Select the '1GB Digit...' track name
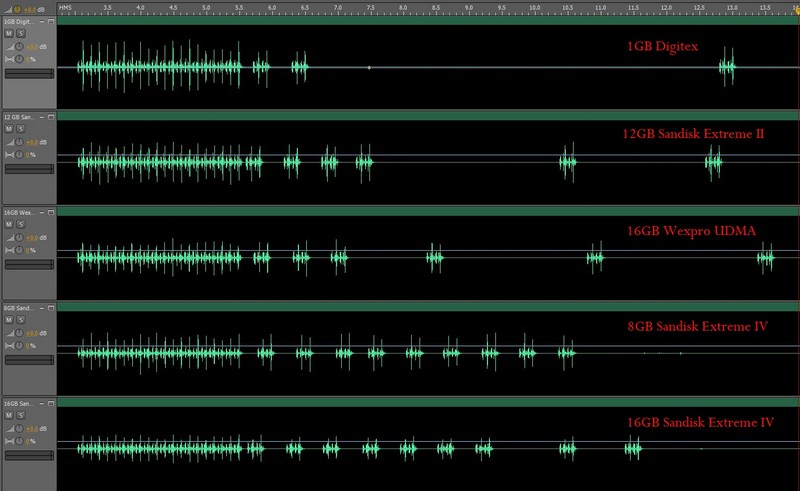The width and height of the screenshot is (800, 491). point(19,22)
